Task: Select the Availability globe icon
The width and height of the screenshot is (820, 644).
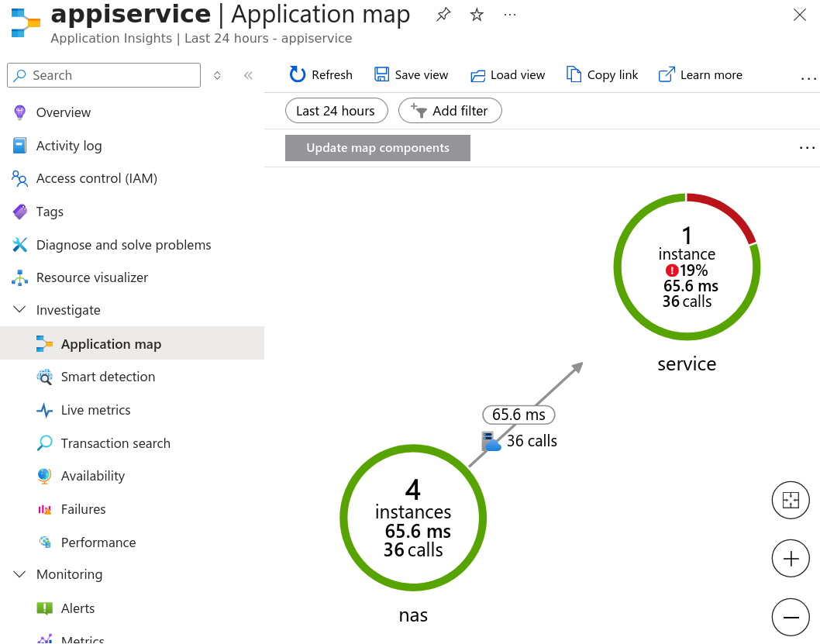Action: tap(46, 476)
